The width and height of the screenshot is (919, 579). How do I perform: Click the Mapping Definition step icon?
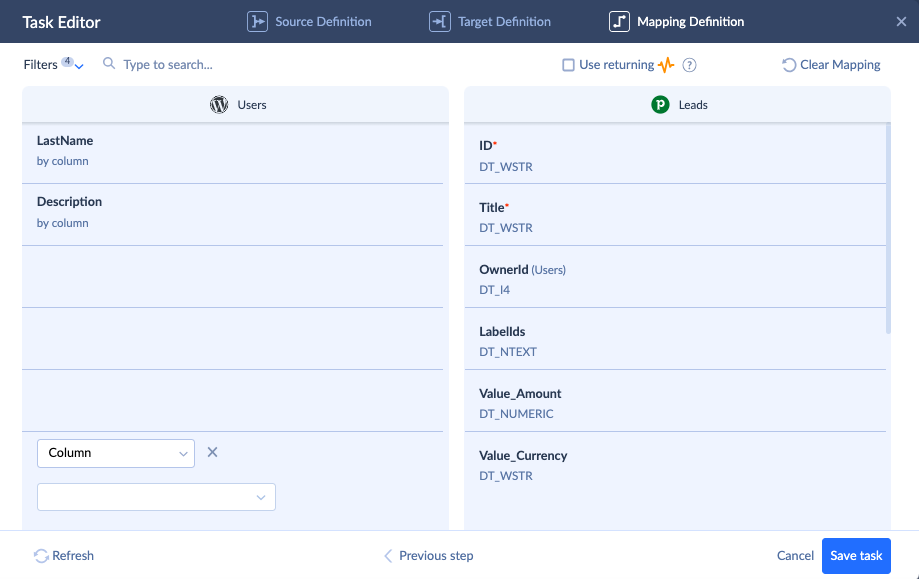click(x=620, y=22)
